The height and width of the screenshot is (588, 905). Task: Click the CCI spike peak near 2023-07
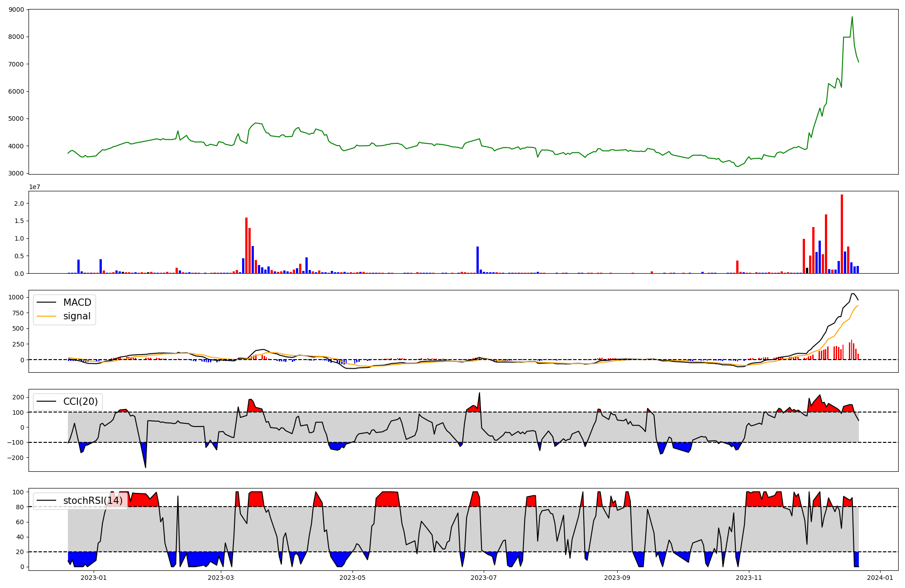[x=479, y=393]
